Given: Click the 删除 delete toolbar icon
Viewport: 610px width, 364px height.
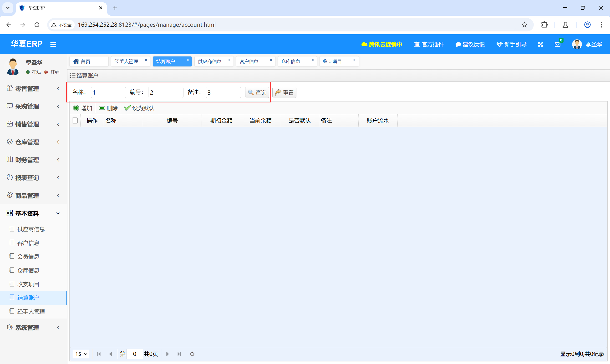Looking at the screenshot, I should (x=108, y=108).
